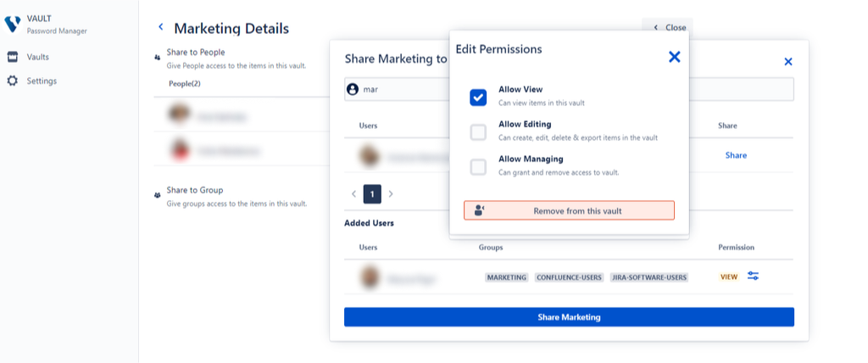Click the Share link for the user
The width and height of the screenshot is (868, 363).
tap(736, 155)
